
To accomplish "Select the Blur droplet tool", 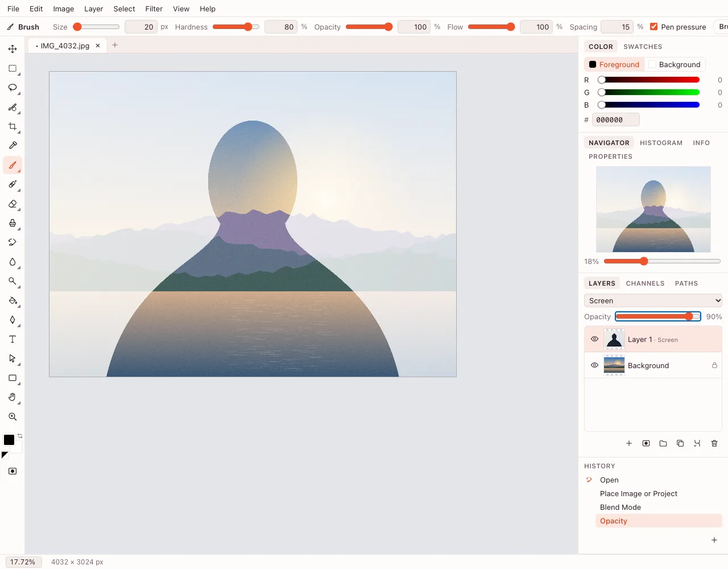I will coord(13,262).
